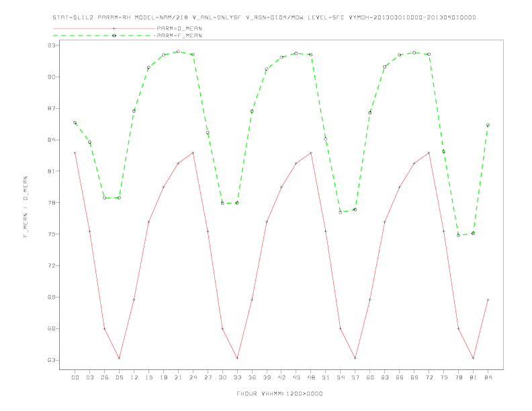Click the x-axis tick label 57
This screenshot has width=532, height=411.
pos(355,377)
